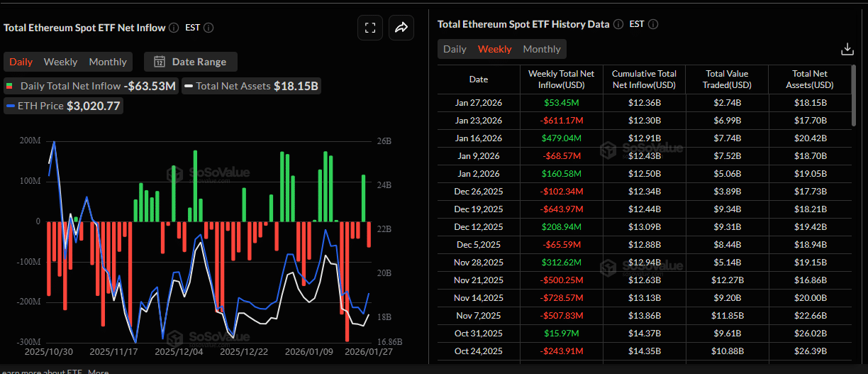Image resolution: width=868 pixels, height=374 pixels.
Task: Click info icon next to chart EST label
Action: (208, 28)
